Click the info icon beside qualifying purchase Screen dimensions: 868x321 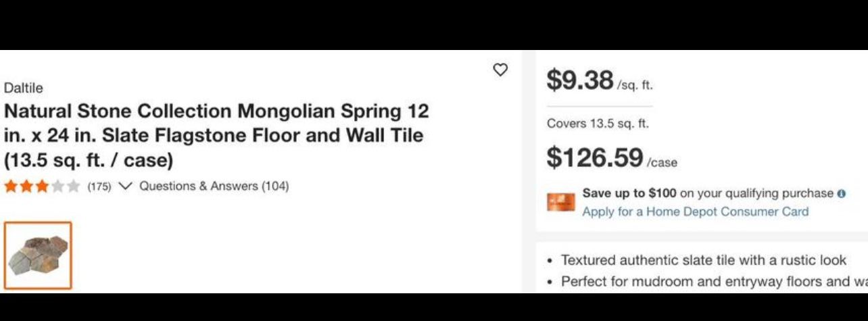coord(842,193)
